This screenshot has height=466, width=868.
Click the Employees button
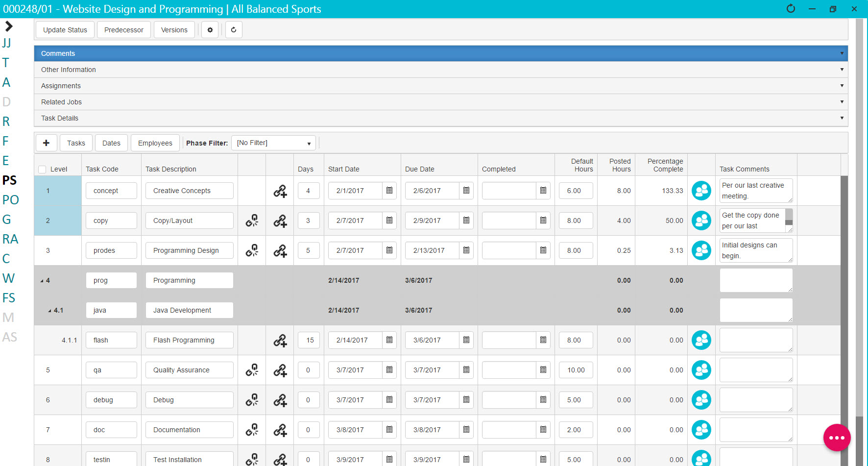pyautogui.click(x=155, y=143)
